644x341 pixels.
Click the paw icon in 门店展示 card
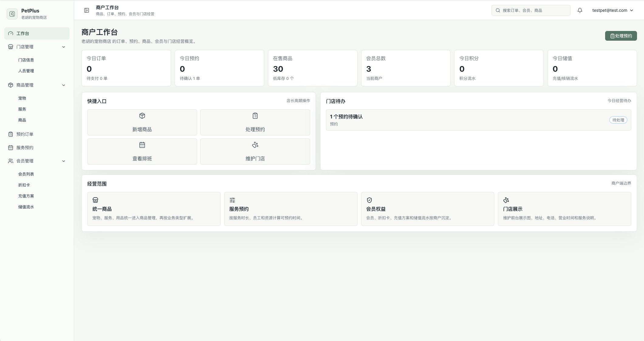(x=506, y=200)
